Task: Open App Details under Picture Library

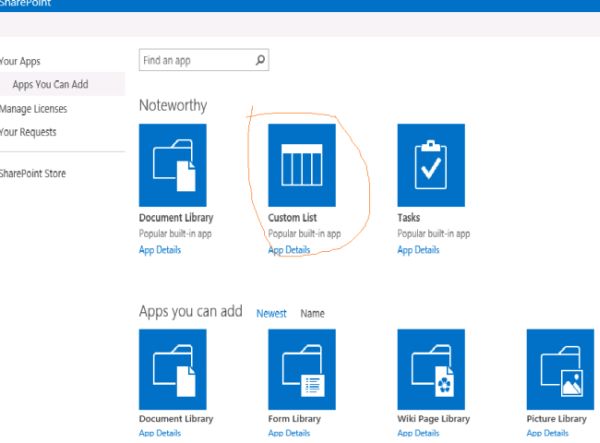Action: (548, 433)
